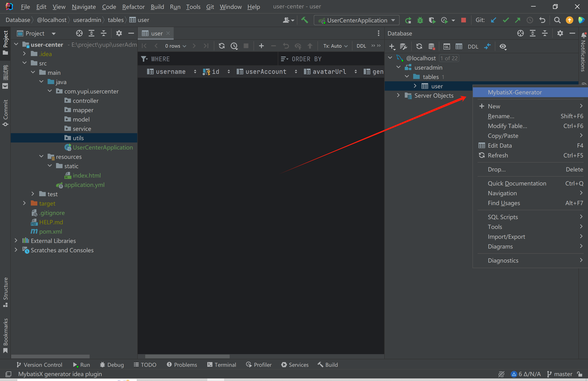Screen dimensions: 588x381
Task: Open the Terminal tool window button
Action: coord(222,365)
